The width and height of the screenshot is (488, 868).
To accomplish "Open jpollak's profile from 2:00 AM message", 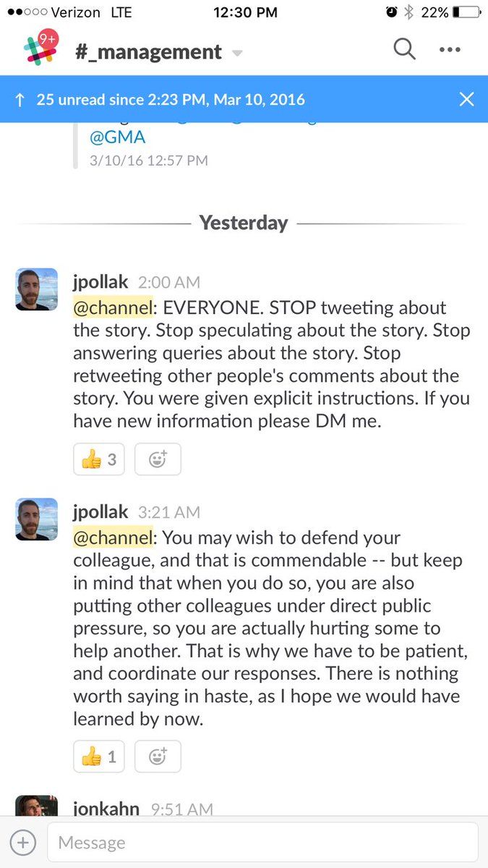I will tap(100, 282).
